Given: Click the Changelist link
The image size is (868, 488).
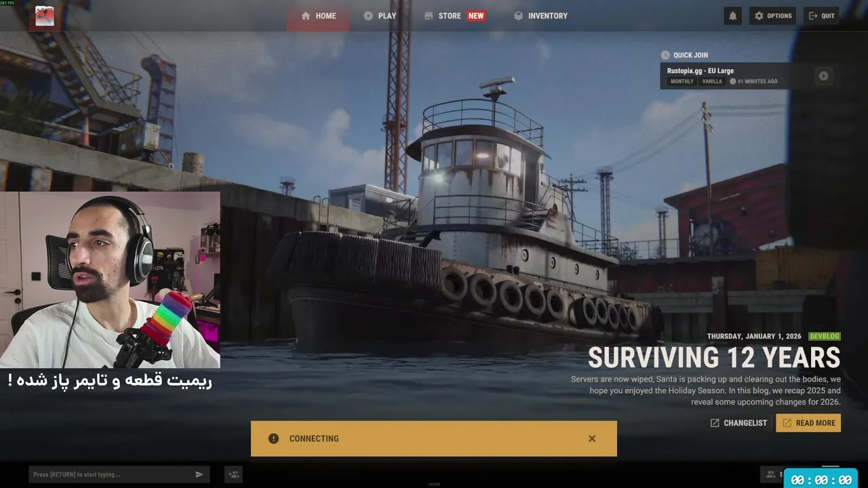Looking at the screenshot, I should [738, 423].
